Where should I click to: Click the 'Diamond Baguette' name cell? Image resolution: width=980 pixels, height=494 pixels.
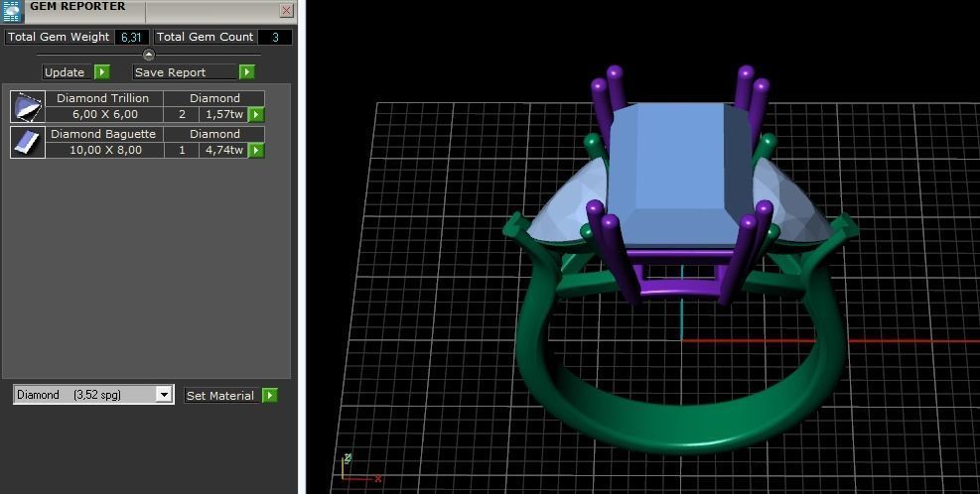point(103,134)
